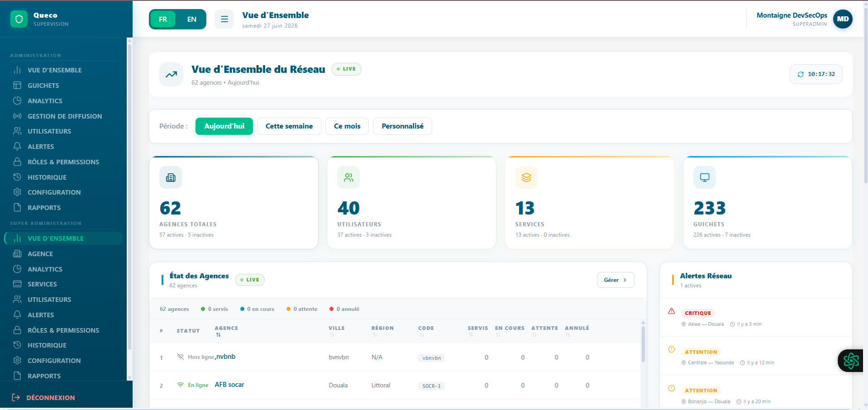This screenshot has width=868, height=410.
Task: Click the red warning triangle on Critique alert
Action: 672,311
